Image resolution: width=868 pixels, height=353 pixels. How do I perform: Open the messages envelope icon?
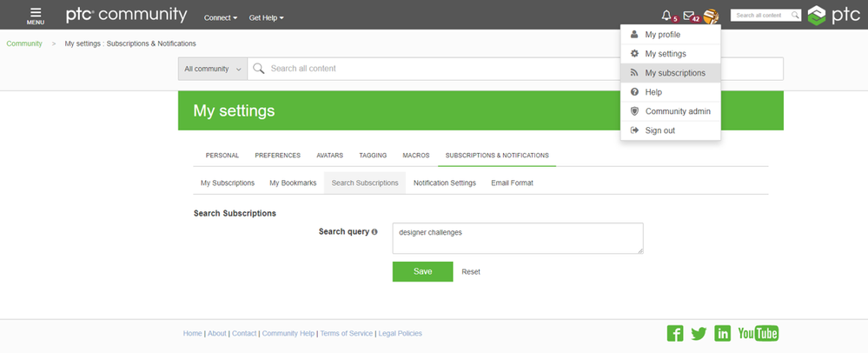(689, 16)
